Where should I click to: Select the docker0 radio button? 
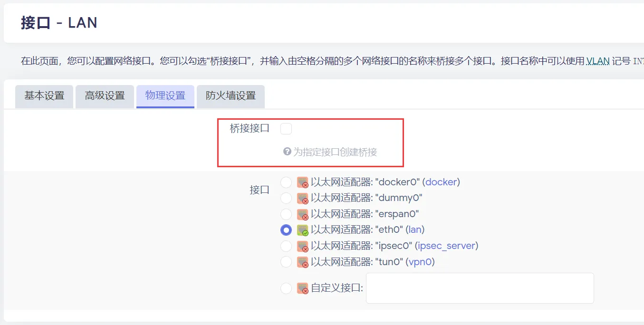click(x=286, y=182)
